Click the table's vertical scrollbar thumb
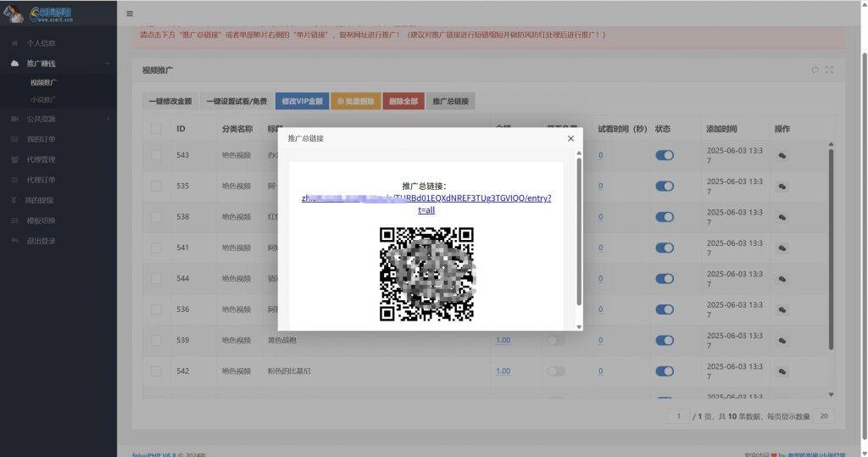 (x=831, y=249)
